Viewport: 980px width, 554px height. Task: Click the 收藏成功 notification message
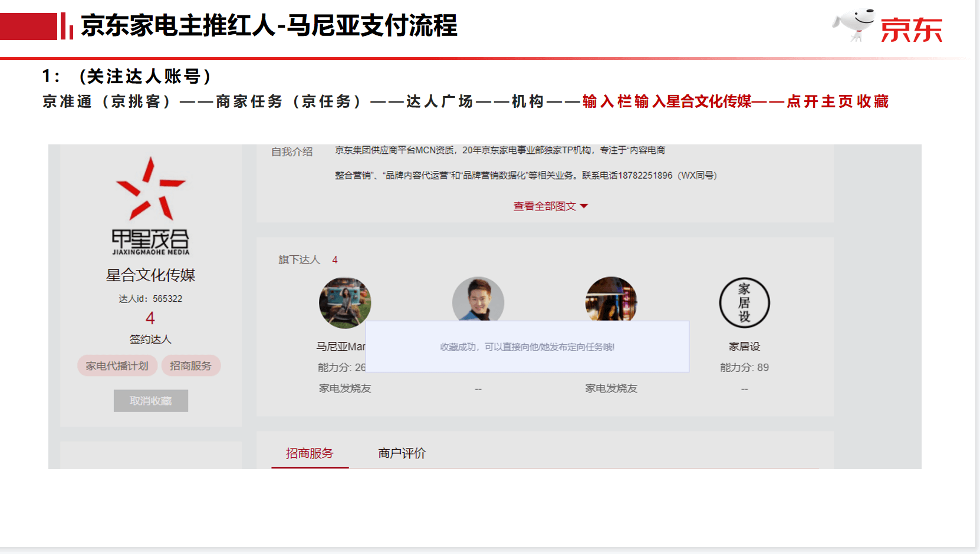click(x=527, y=347)
